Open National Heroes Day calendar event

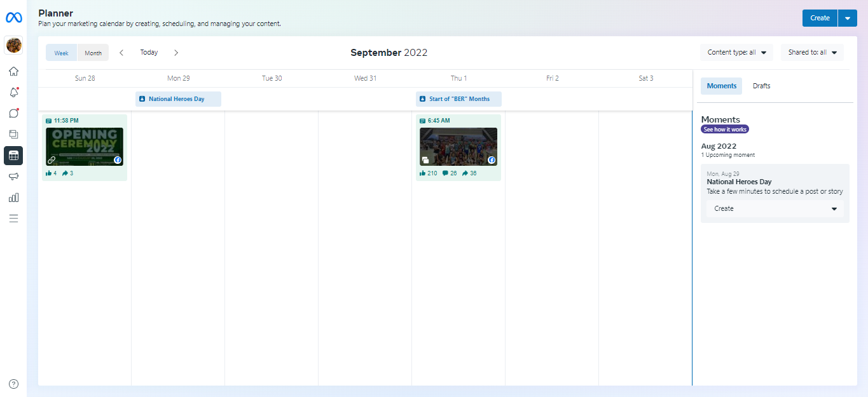tap(179, 99)
